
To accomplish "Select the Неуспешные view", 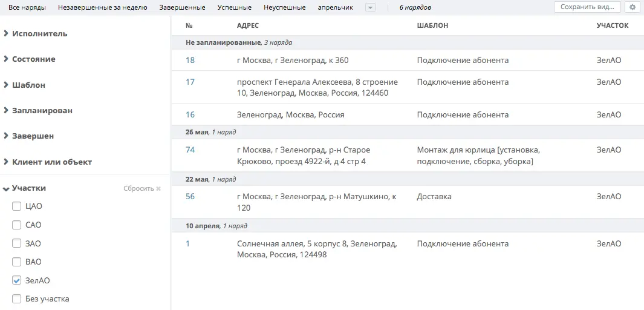I will (x=285, y=7).
